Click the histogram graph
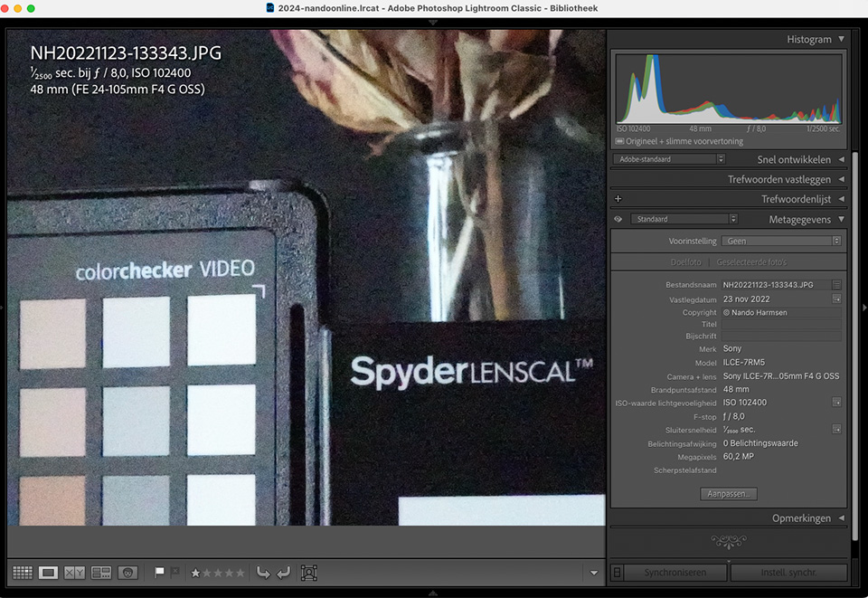 (729, 89)
